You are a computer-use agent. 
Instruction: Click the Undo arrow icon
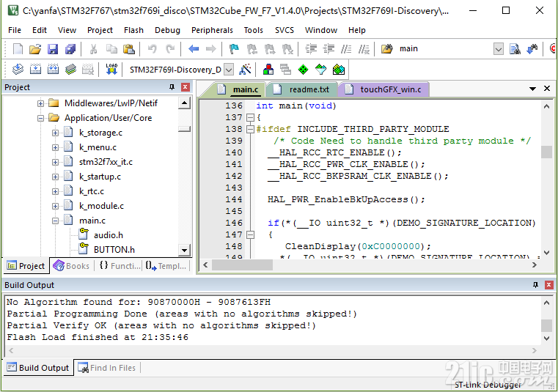click(x=153, y=49)
